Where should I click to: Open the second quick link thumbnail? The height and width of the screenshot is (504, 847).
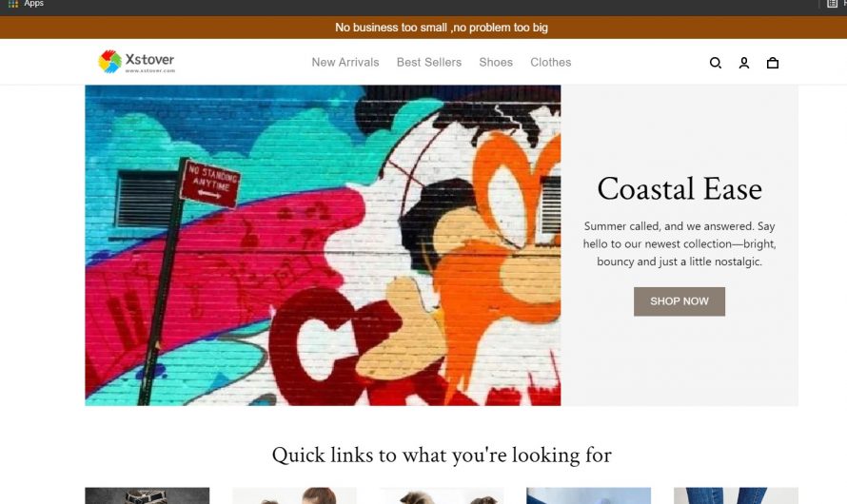(x=294, y=495)
